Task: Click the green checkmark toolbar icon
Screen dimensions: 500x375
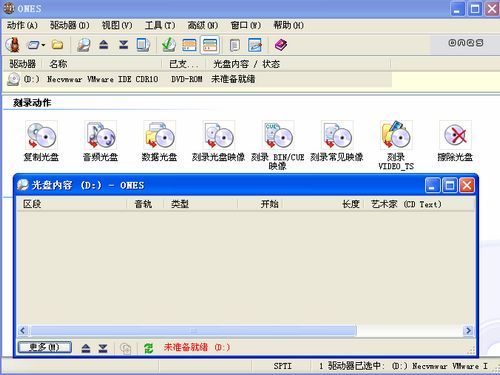Action: (x=169, y=45)
